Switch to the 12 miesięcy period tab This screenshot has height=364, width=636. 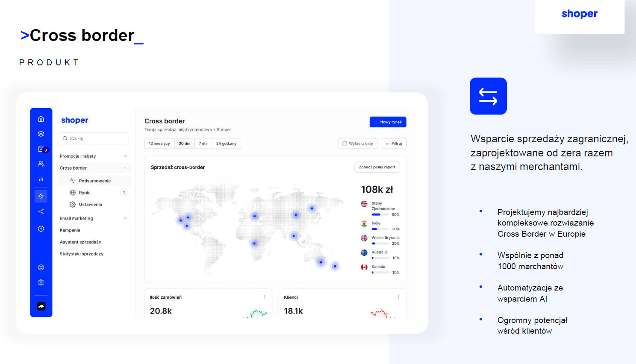coord(159,144)
